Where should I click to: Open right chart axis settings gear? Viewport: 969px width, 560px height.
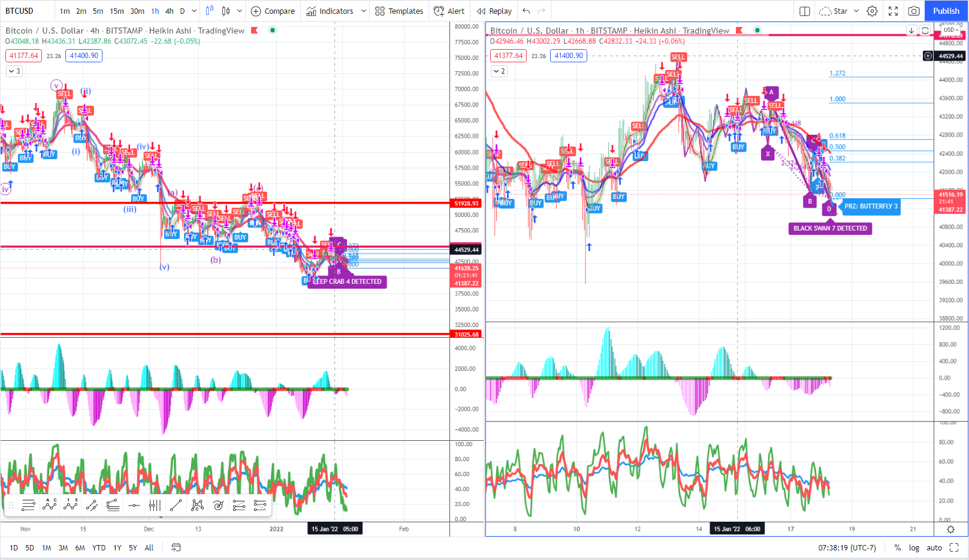pos(950,529)
